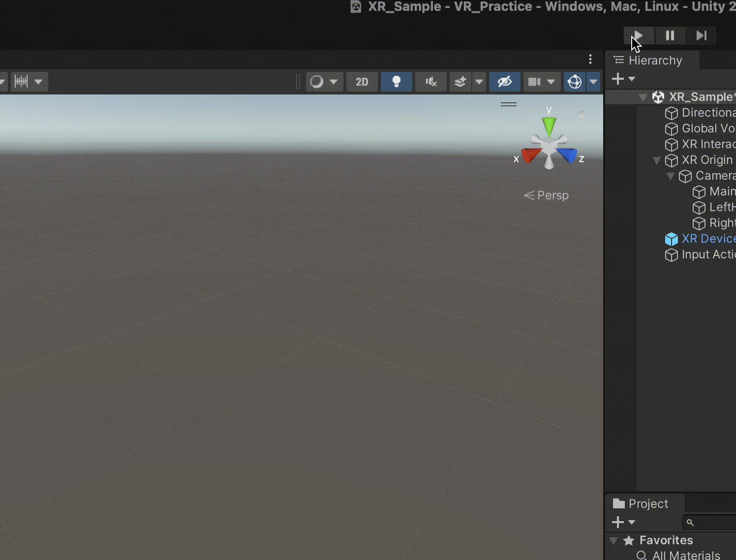Viewport: 736px width, 560px height.
Task: Collapse the XR_Sample scene foldout
Action: tap(643, 97)
